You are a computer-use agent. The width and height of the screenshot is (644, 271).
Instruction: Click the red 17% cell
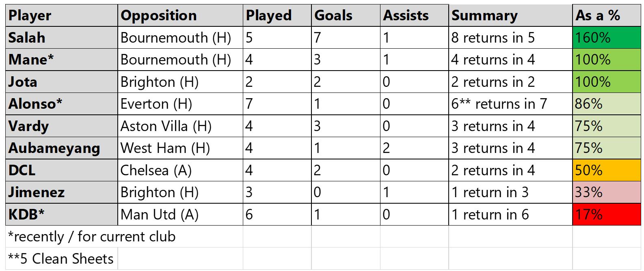pos(606,214)
